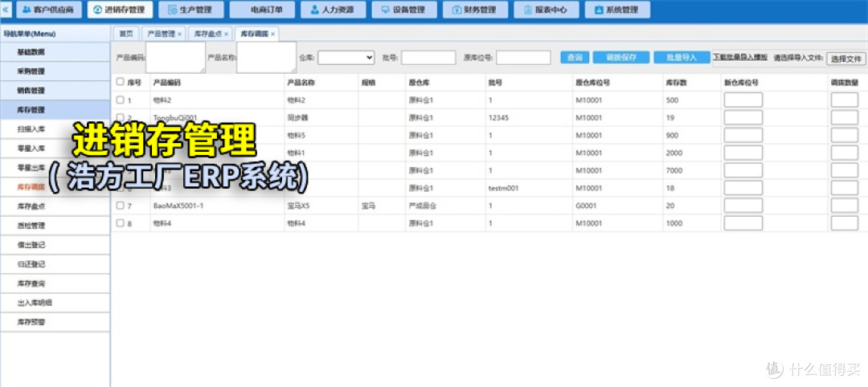Viewport: 868px width, 387px height.
Task: Click the 选择文件 button
Action: tap(845, 59)
